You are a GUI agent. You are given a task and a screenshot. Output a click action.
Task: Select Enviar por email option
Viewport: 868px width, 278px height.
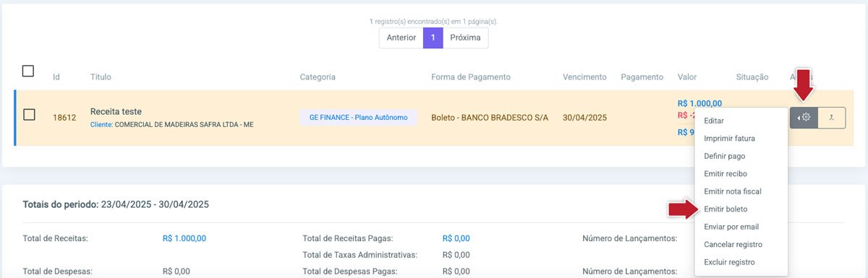coord(731,227)
